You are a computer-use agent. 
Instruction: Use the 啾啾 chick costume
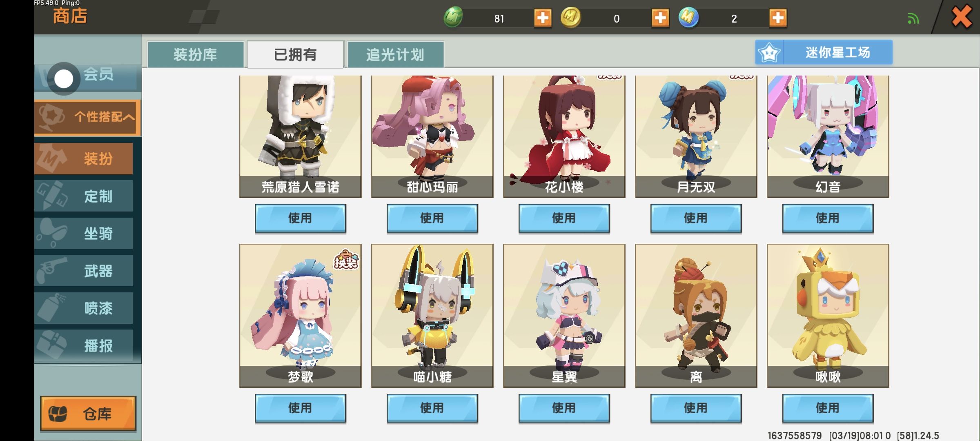pyautogui.click(x=828, y=408)
